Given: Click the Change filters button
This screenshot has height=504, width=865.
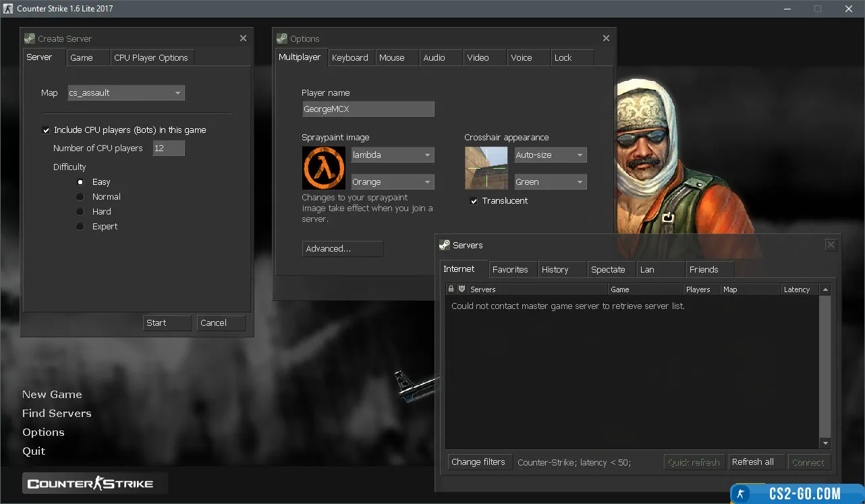Looking at the screenshot, I should tap(478, 462).
